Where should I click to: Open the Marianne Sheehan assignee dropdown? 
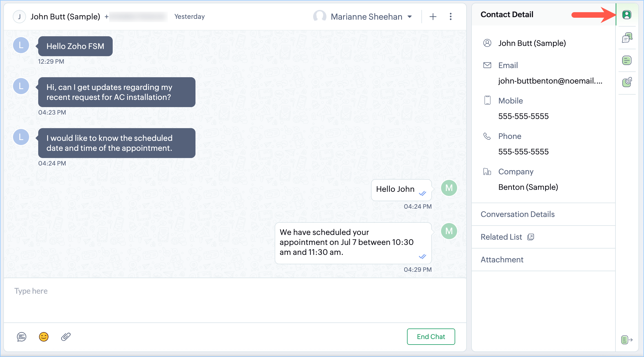(x=366, y=17)
